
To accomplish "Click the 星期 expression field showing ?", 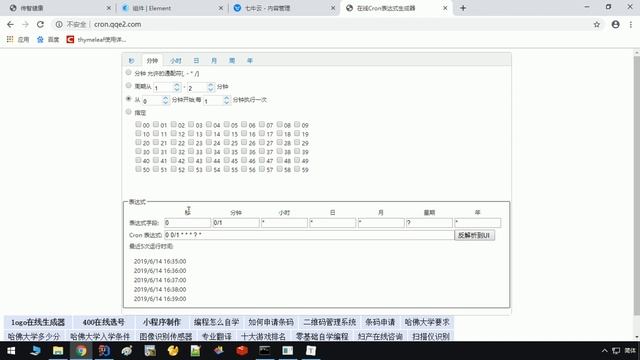I will [429, 222].
